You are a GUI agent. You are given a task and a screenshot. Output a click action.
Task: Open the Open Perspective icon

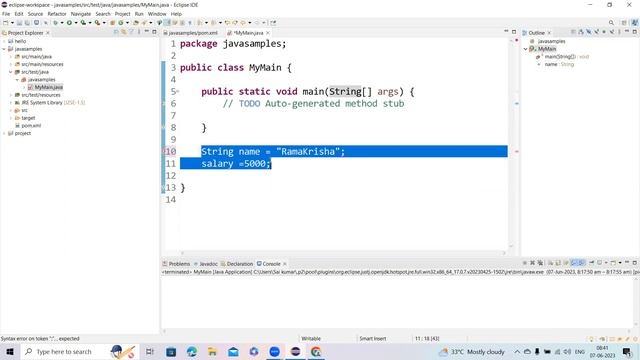(624, 23)
